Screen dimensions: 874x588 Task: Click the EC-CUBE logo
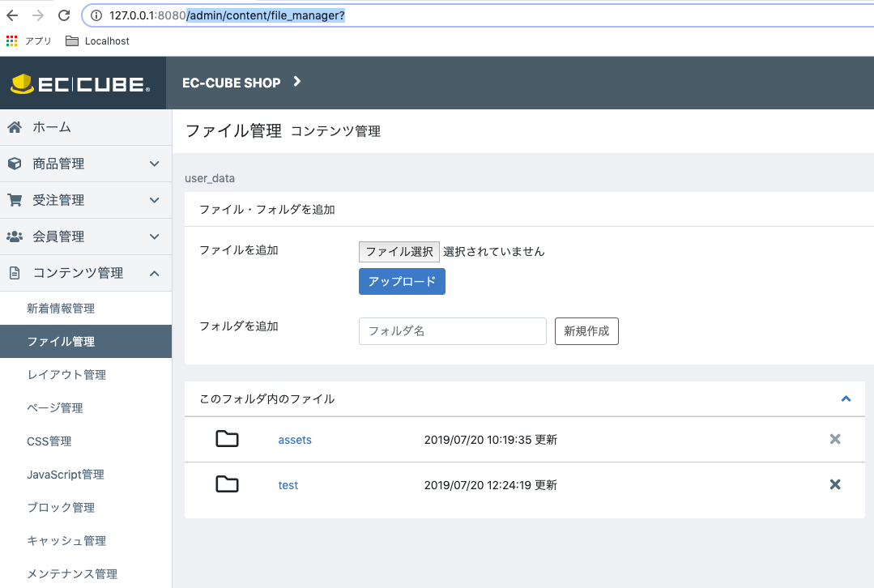click(x=80, y=83)
